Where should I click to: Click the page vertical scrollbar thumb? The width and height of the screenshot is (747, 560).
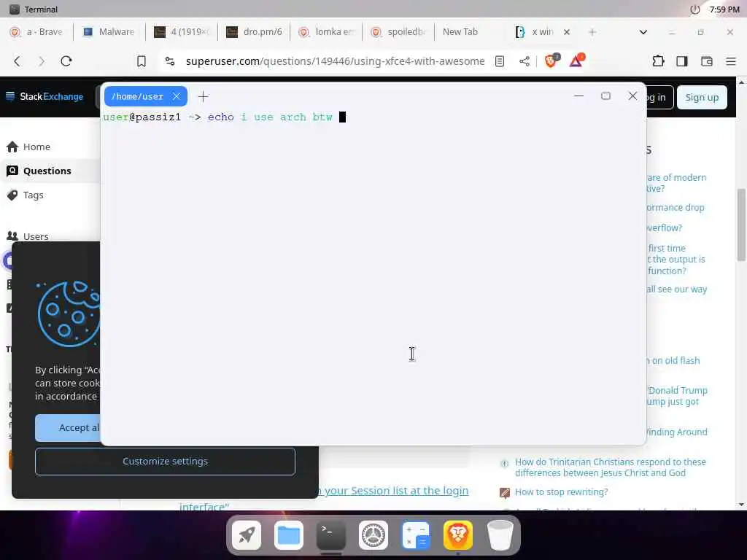741,225
